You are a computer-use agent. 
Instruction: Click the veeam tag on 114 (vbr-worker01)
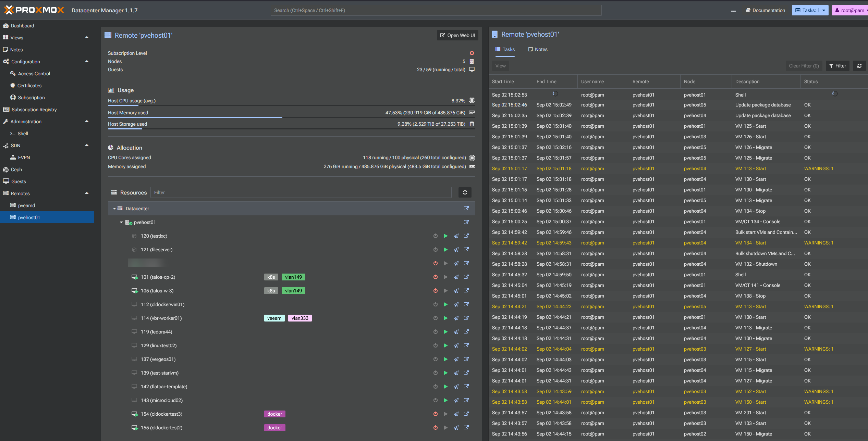[274, 318]
